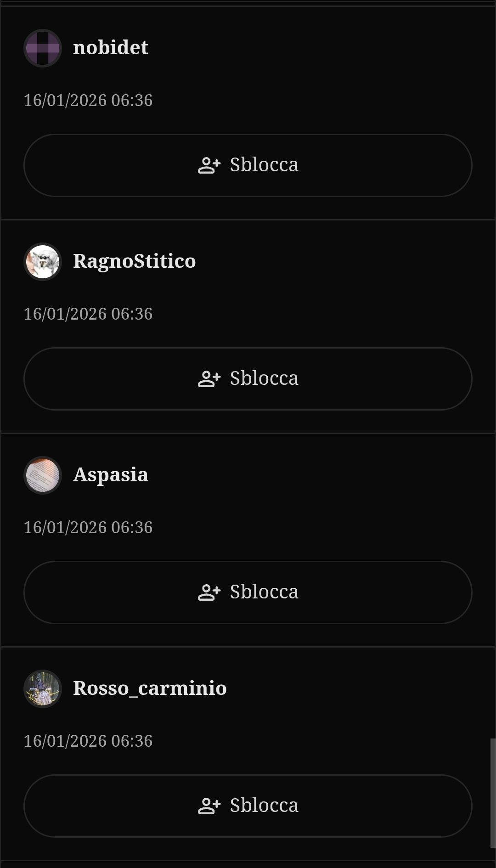Click the add-person icon in Rosso_carminio's Sblocca button
Image resolution: width=496 pixels, height=868 pixels.
pyautogui.click(x=209, y=806)
